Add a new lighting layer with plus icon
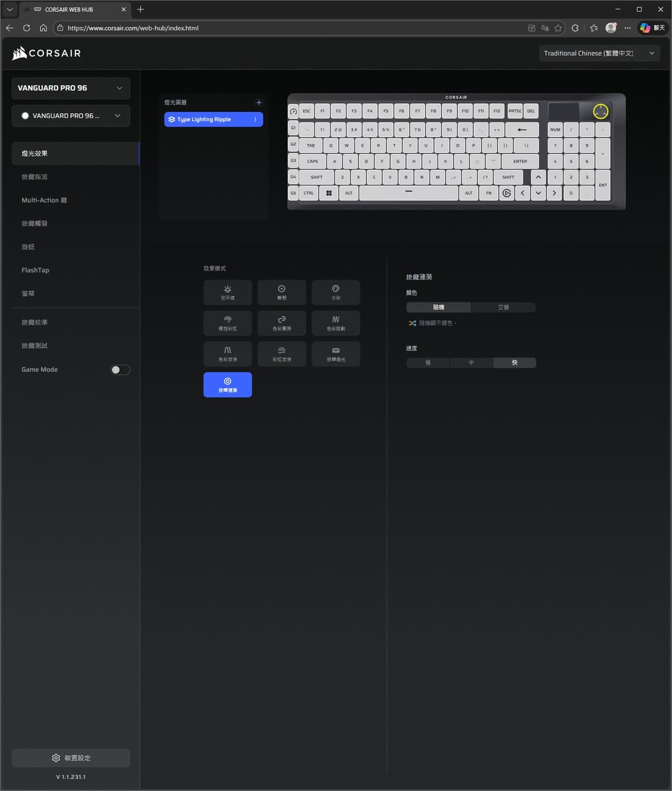 (x=258, y=103)
